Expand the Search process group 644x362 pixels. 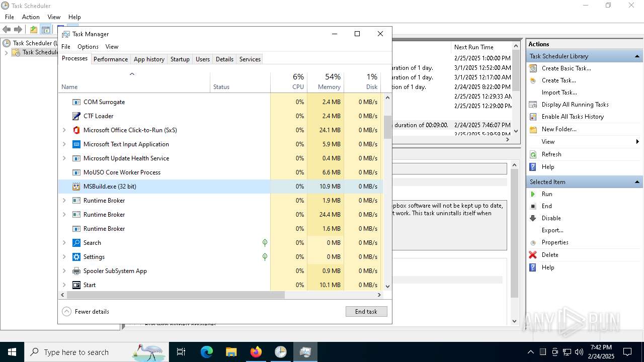pyautogui.click(x=64, y=243)
